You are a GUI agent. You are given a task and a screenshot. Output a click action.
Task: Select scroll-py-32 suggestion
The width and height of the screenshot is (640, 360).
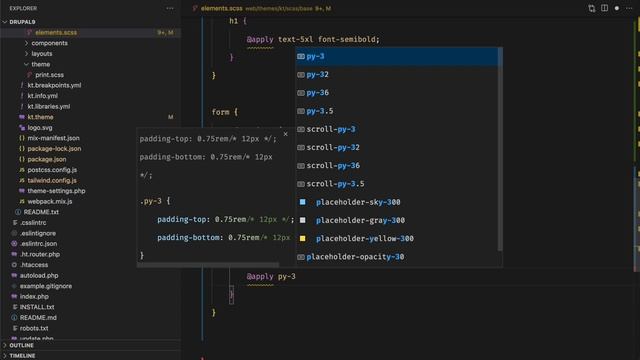[397, 147]
